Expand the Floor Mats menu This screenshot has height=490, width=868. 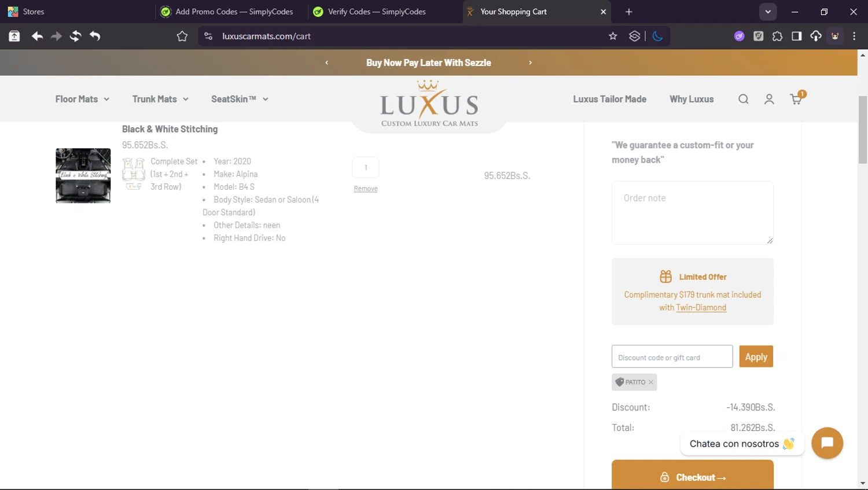click(x=82, y=99)
